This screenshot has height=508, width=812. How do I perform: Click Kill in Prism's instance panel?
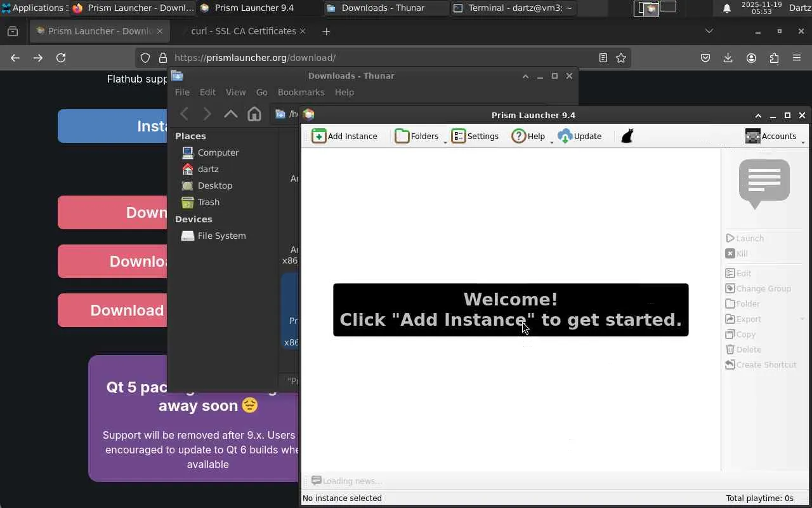click(x=737, y=253)
